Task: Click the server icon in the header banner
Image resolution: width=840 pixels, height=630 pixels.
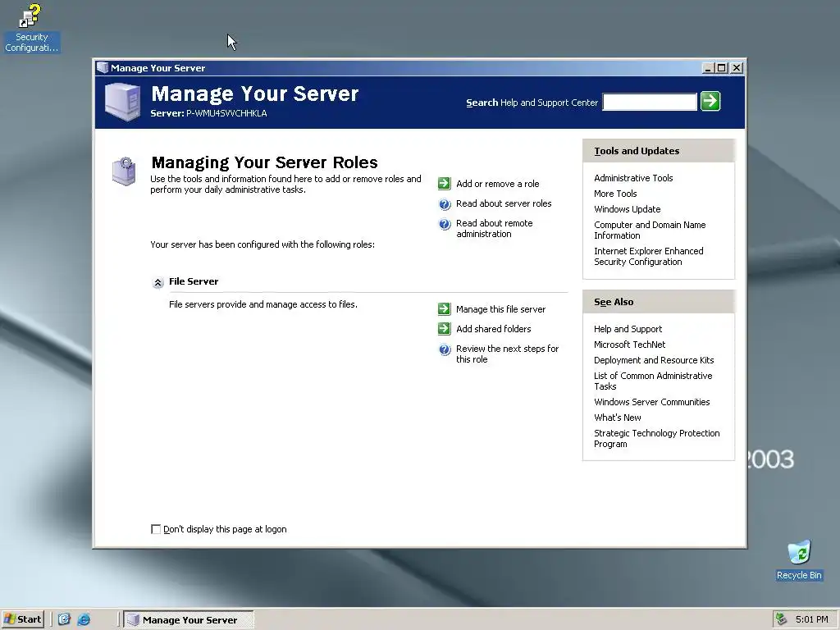Action: [123, 101]
